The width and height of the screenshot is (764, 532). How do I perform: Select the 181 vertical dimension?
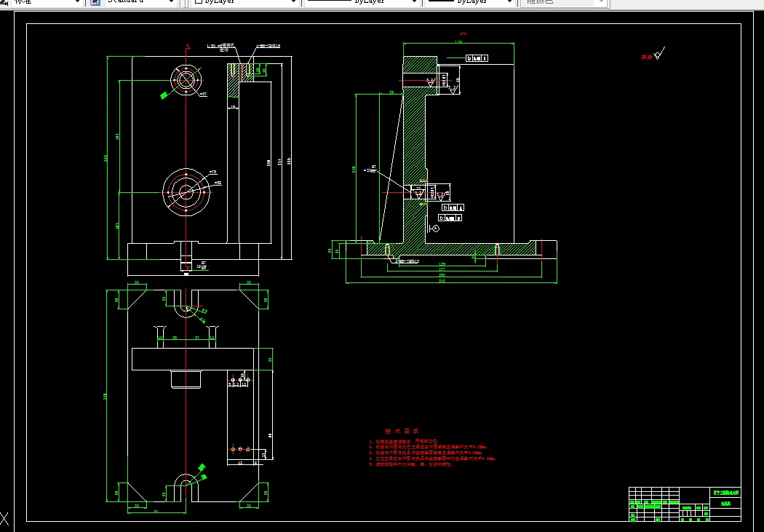tap(117, 136)
